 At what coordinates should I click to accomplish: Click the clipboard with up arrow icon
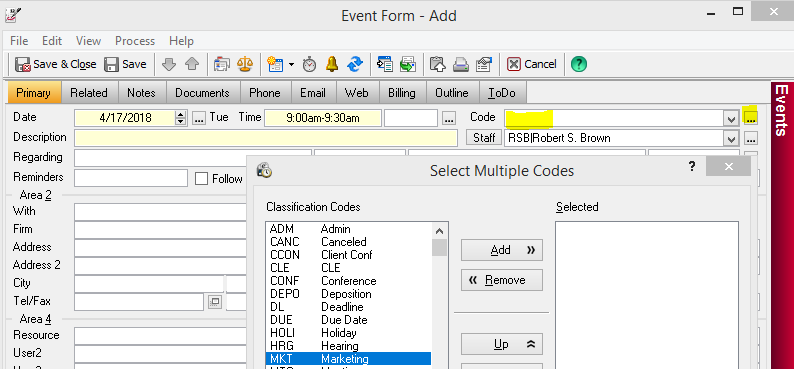click(x=438, y=64)
